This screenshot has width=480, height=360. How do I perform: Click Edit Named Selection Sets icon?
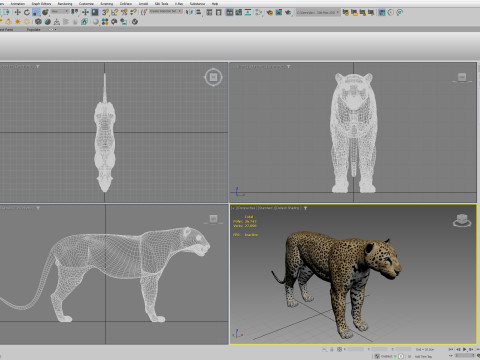[x=144, y=12]
